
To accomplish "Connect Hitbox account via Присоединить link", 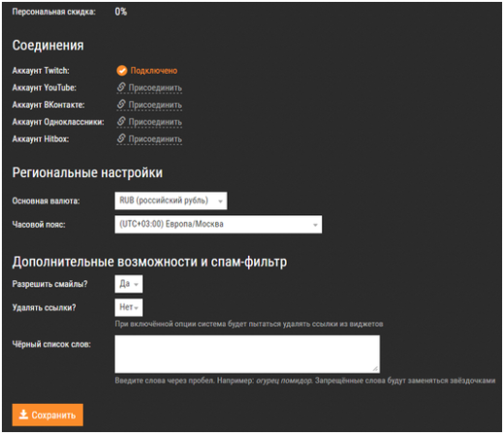I will [155, 139].
